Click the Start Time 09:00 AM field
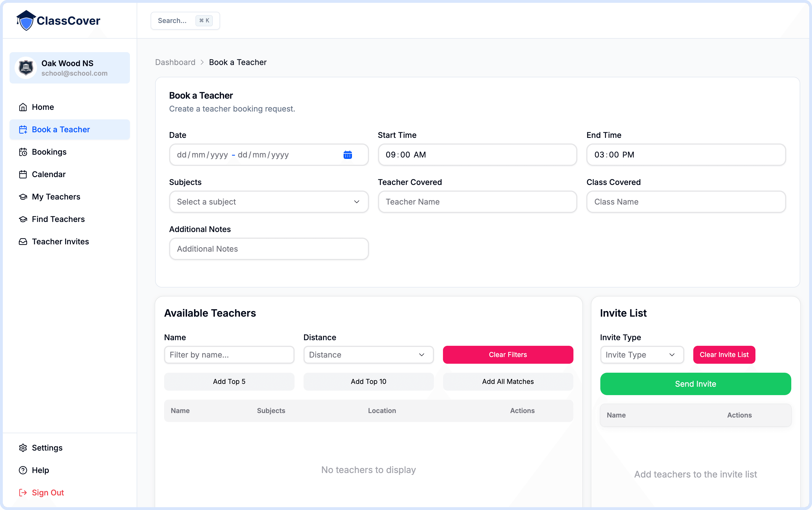This screenshot has width=812, height=510. [x=477, y=155]
